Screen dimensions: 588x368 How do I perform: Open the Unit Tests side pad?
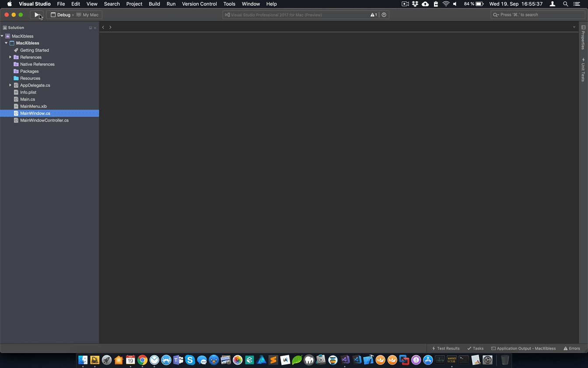[583, 69]
